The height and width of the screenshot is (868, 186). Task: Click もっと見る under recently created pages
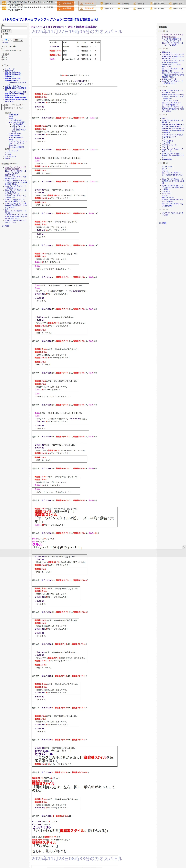(5, 226)
